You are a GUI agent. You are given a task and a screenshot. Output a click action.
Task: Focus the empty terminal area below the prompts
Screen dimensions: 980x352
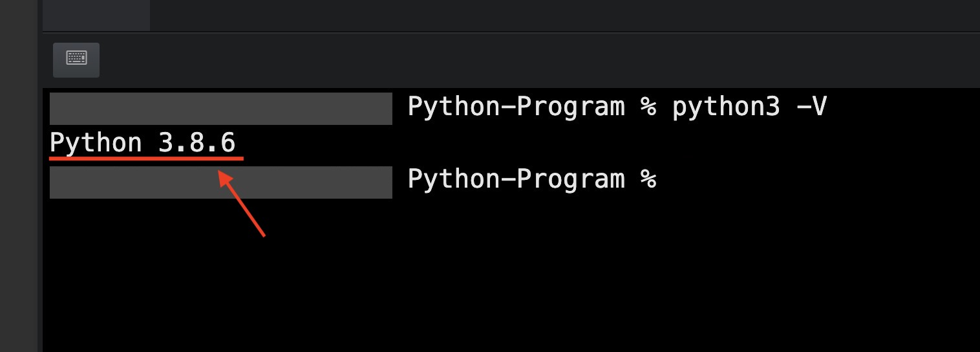pyautogui.click(x=511, y=285)
